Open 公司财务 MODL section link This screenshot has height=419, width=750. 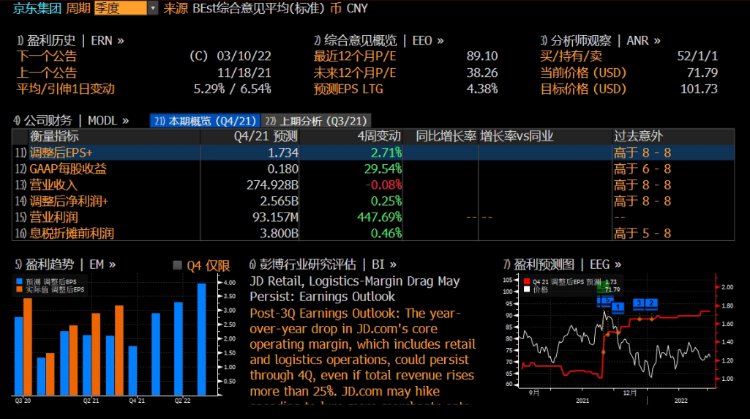pos(71,121)
